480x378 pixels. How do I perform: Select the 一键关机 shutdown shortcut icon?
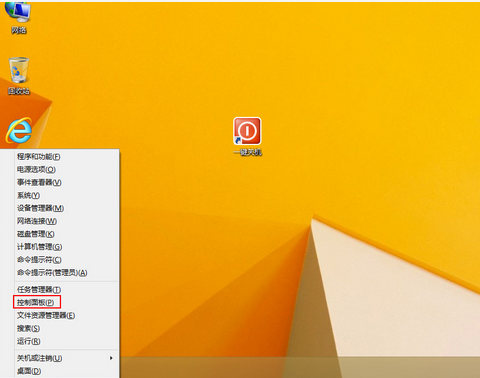(247, 137)
